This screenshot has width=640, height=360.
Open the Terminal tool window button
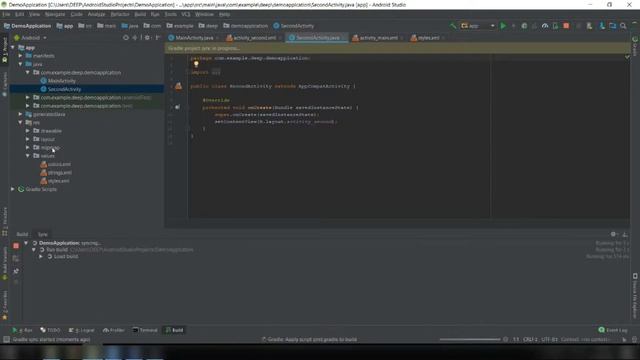point(145,330)
